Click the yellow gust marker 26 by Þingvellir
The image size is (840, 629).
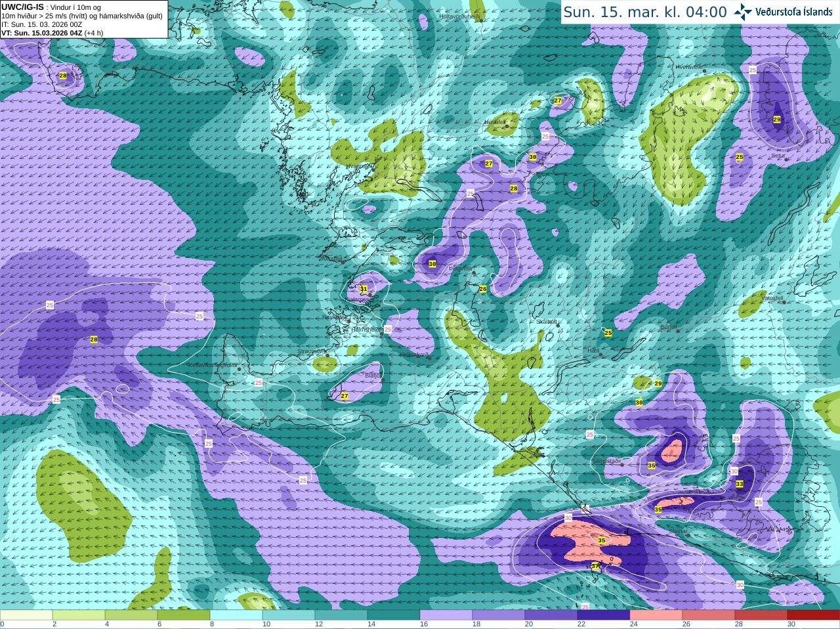[x=483, y=289]
